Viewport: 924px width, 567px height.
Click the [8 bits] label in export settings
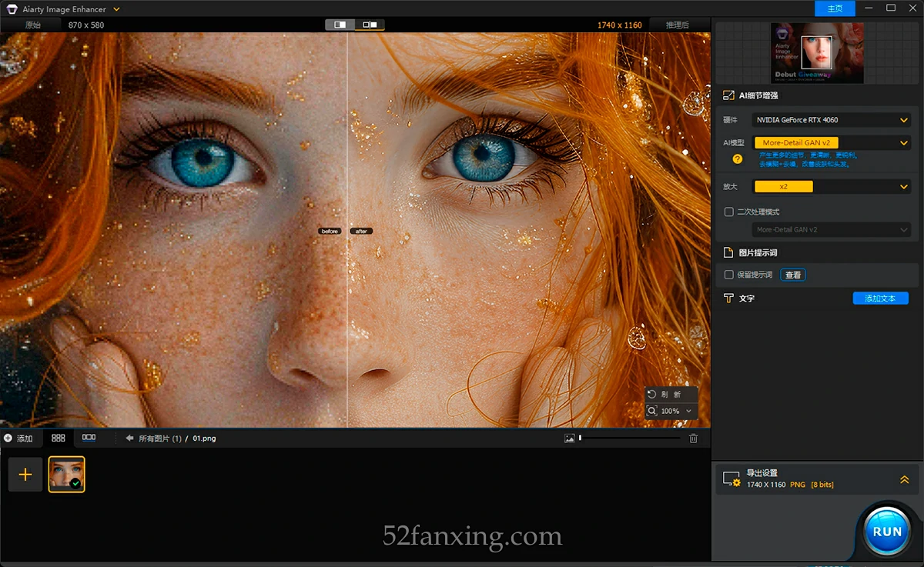click(x=822, y=485)
